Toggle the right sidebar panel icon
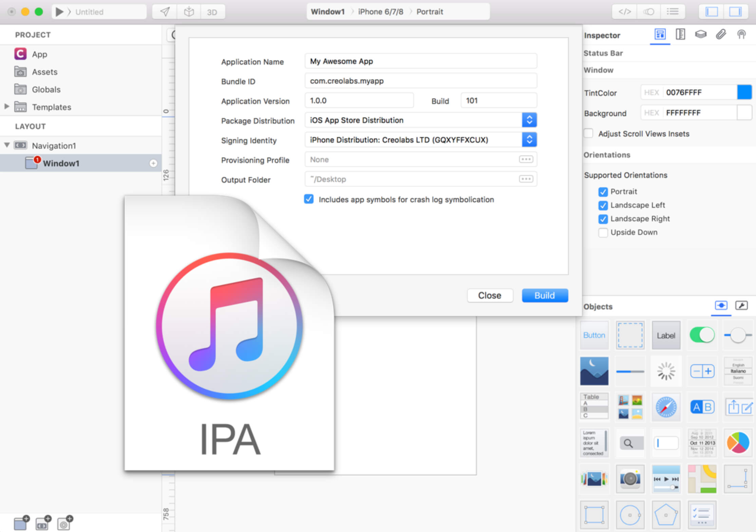 735,12
